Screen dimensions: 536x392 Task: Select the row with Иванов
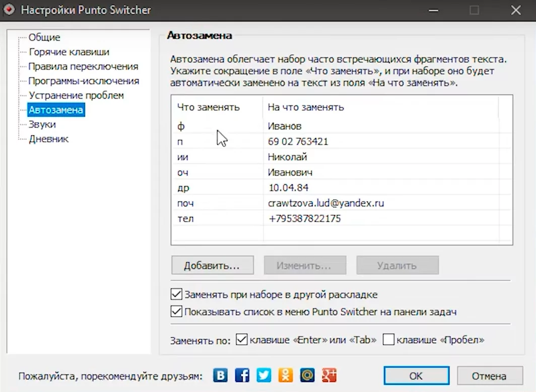(x=342, y=126)
